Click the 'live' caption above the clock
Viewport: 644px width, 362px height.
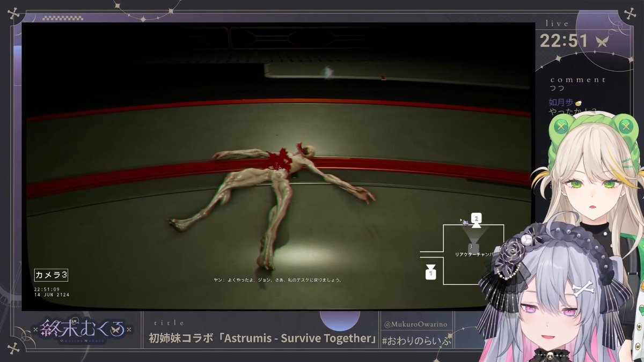pyautogui.click(x=557, y=24)
